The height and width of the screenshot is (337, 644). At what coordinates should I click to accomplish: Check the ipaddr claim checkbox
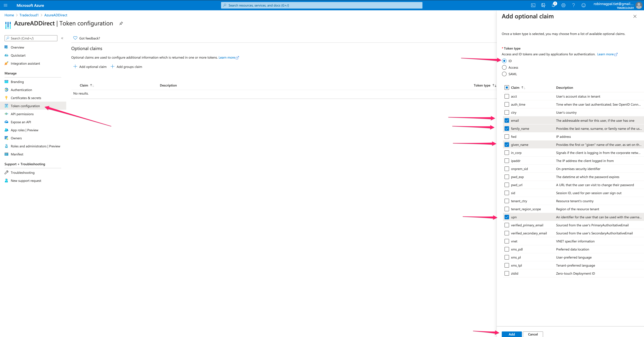(507, 161)
